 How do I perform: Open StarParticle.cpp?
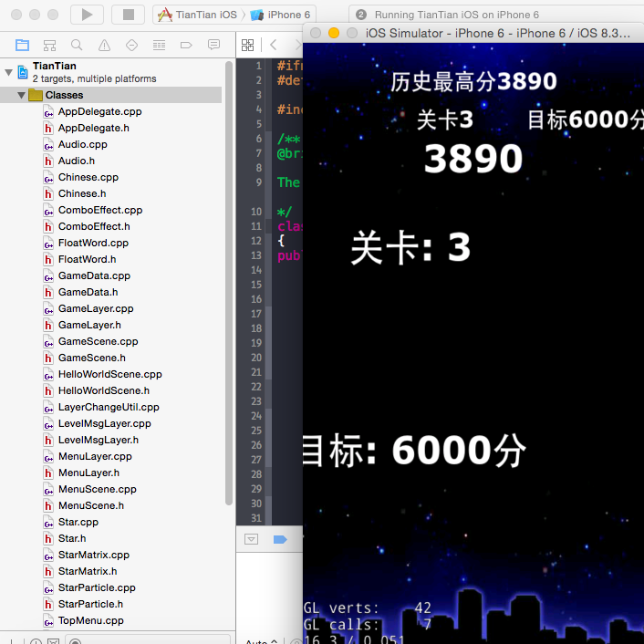97,588
